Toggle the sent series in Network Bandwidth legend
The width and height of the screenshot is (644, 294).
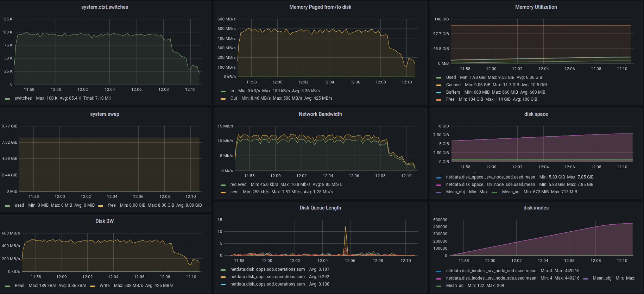[x=234, y=192]
